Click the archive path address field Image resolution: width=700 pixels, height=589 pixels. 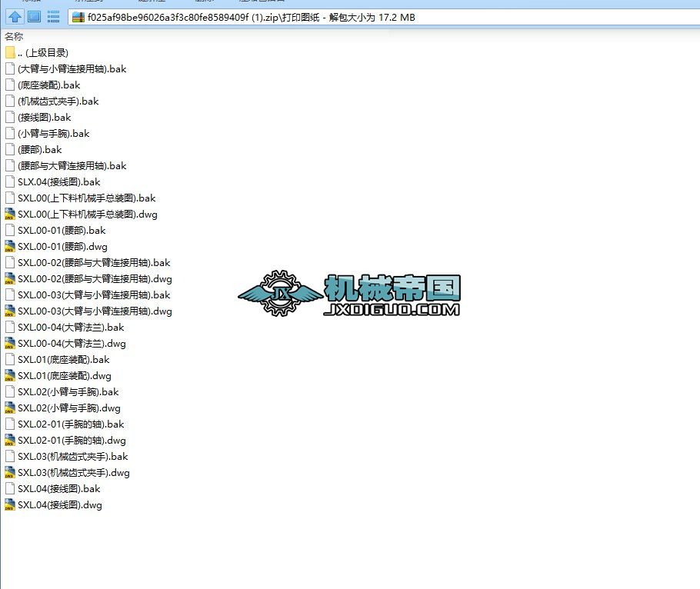coord(384,18)
